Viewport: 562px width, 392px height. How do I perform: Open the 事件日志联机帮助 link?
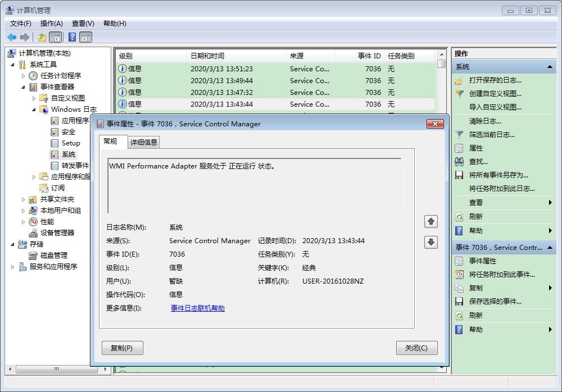(197, 307)
